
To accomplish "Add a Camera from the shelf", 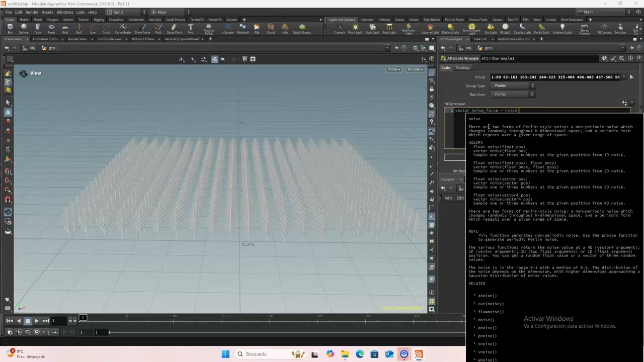I will point(340,29).
